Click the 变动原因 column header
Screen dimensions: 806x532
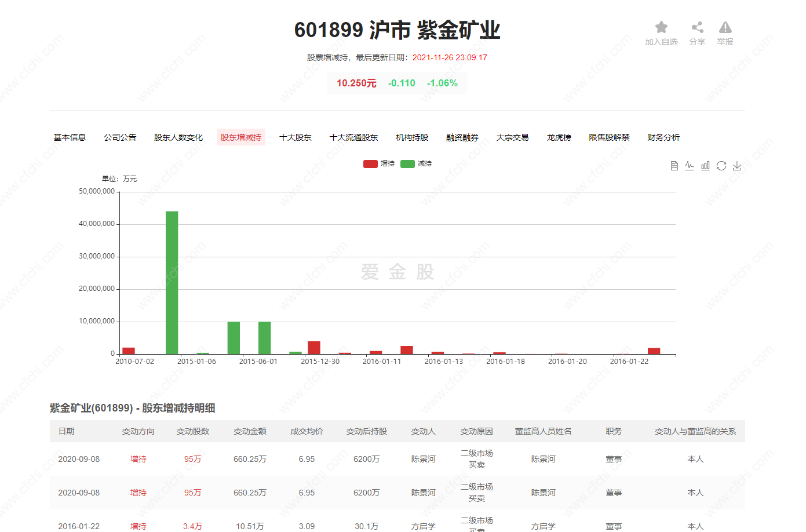477,431
